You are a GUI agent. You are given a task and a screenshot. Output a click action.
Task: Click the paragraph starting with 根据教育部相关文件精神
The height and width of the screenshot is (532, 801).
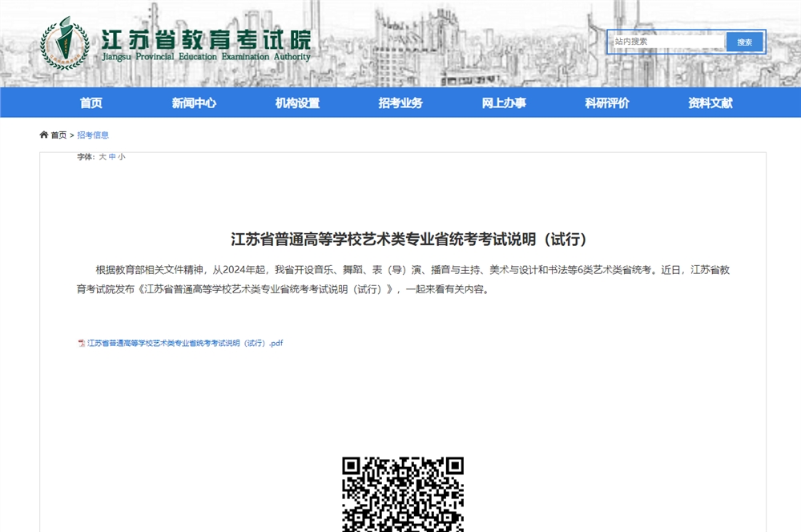coord(403,280)
